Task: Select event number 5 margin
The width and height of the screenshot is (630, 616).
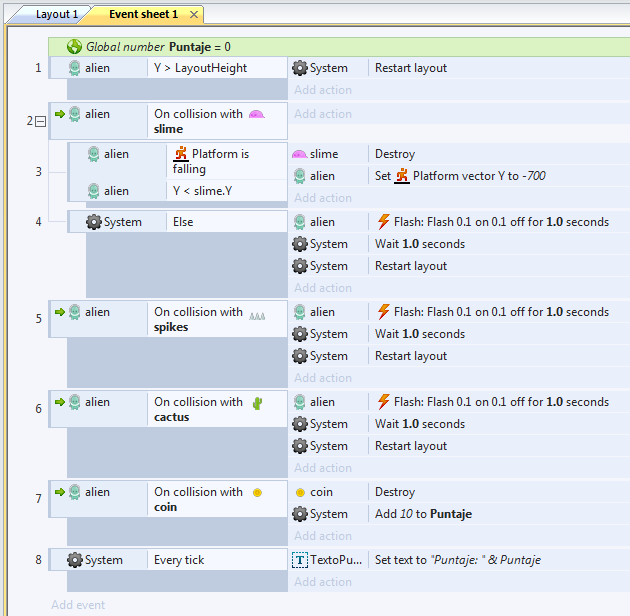Action: [38, 319]
